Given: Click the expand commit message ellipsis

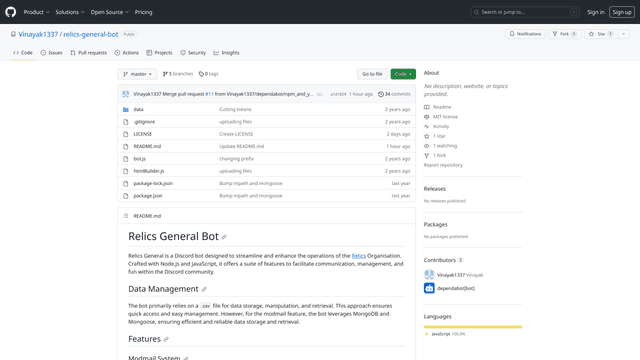Looking at the screenshot, I should click(320, 94).
